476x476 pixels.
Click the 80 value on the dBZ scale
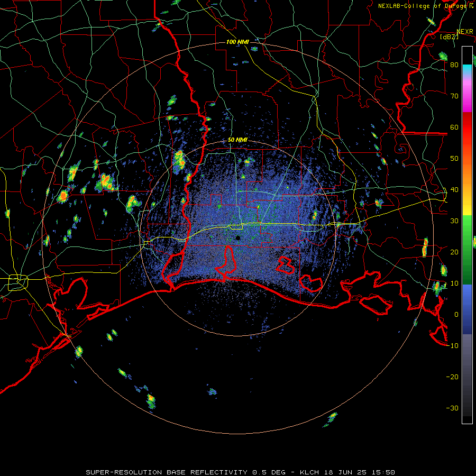[x=454, y=65]
